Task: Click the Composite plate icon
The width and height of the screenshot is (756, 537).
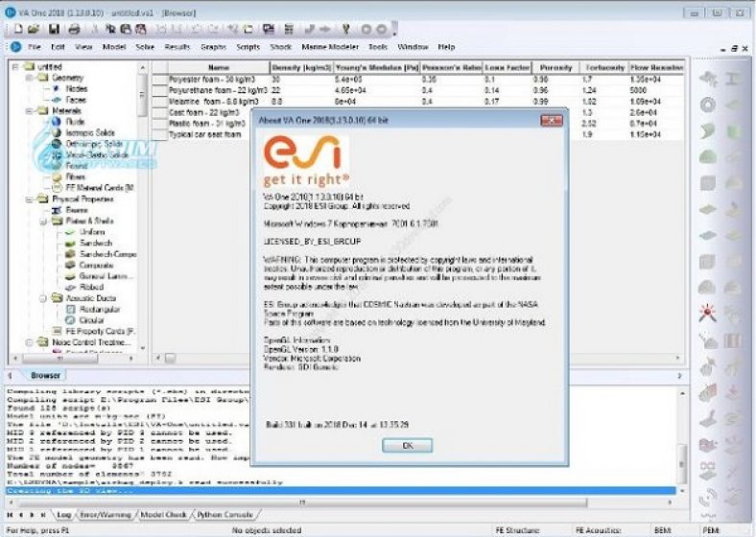Action: point(70,265)
